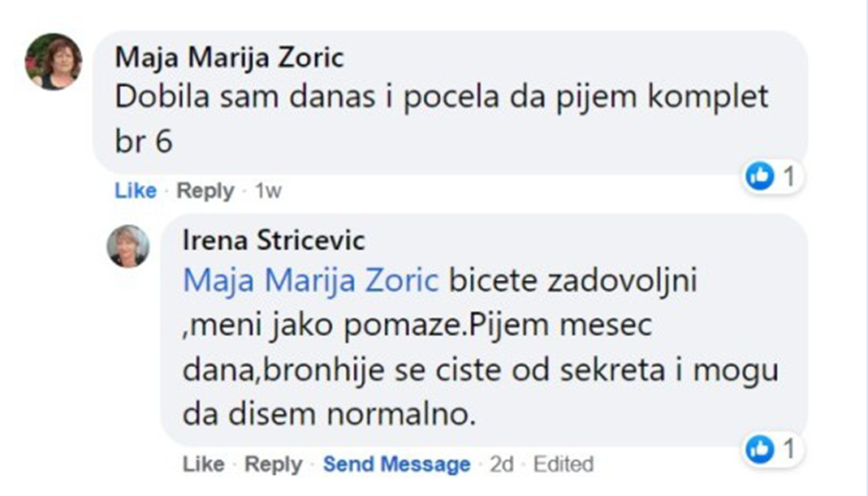Viewport: 868px width, 496px height.
Task: Like Irena Stricevic's reply
Action: 204,464
